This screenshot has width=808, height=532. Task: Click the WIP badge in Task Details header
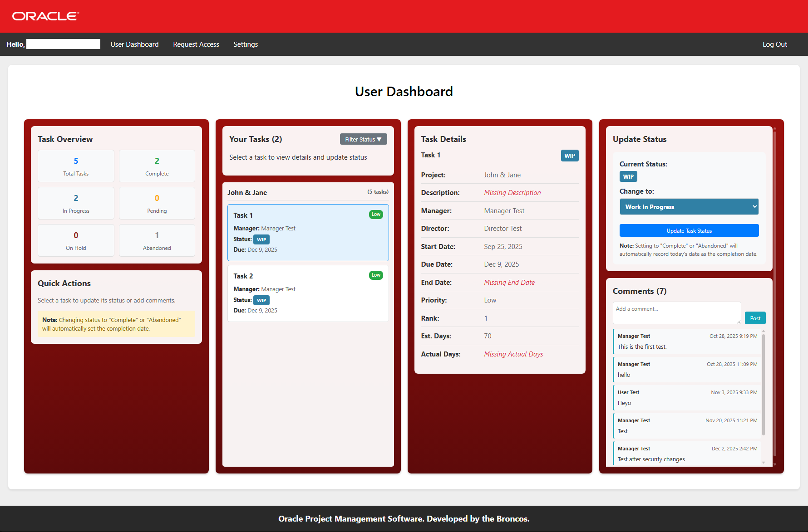pos(570,155)
